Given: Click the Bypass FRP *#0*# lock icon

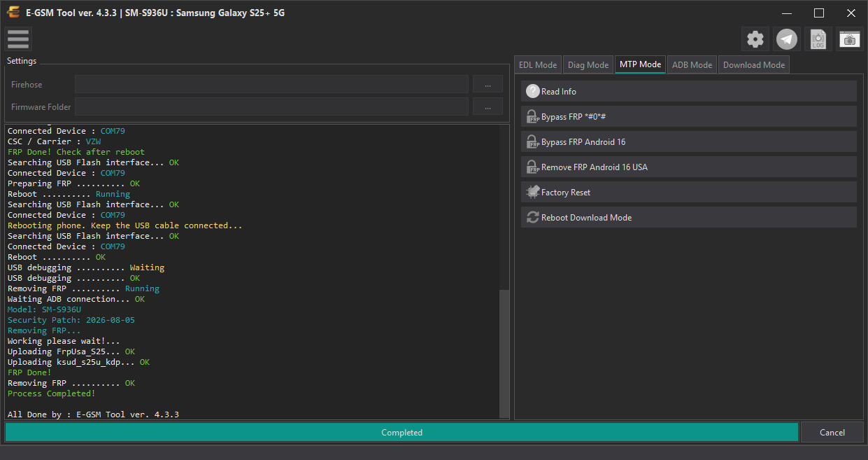Looking at the screenshot, I should pyautogui.click(x=533, y=116).
